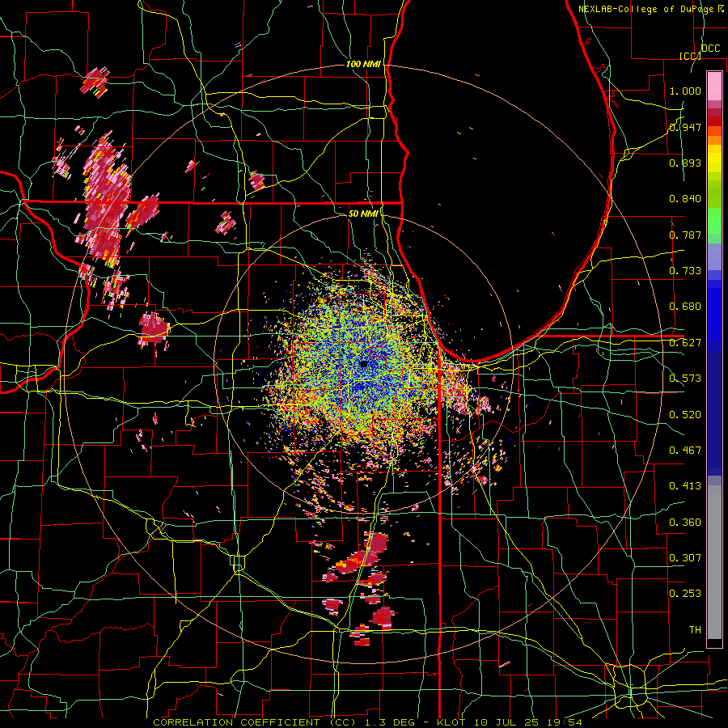Viewport: 728px width, 728px height.
Task: Click the 0.307 legend value
Action: (x=685, y=557)
